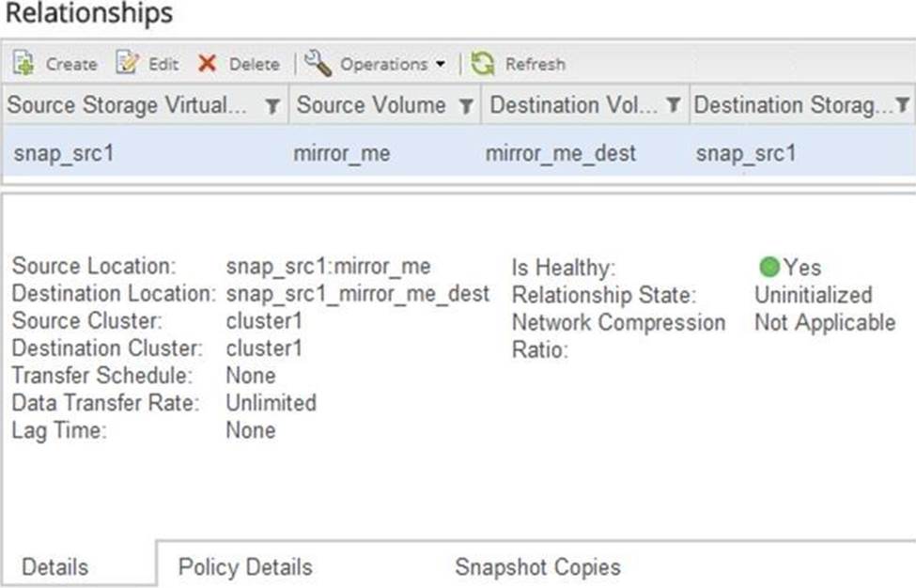Viewport: 916px width, 588px height.
Task: Click the Edit pencil icon
Action: (x=127, y=64)
